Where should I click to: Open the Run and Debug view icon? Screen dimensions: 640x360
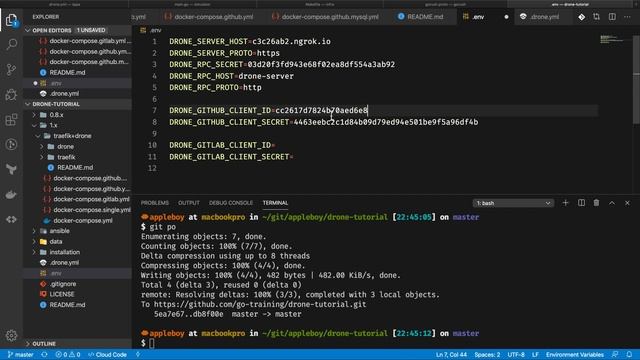click(11, 94)
